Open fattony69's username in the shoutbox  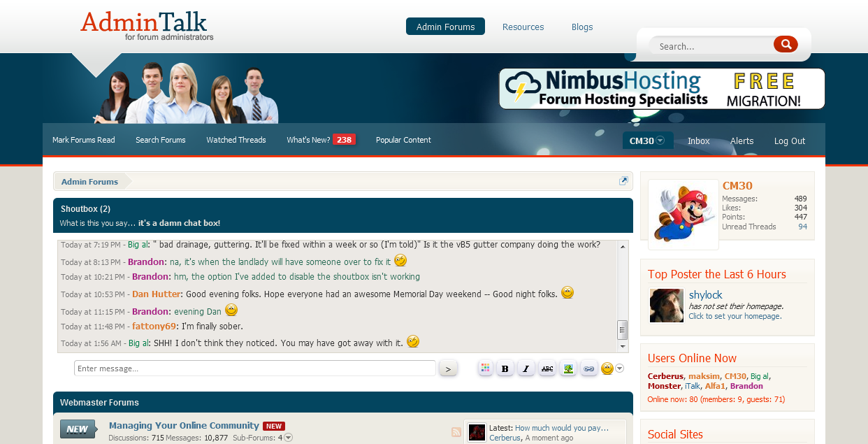154,327
